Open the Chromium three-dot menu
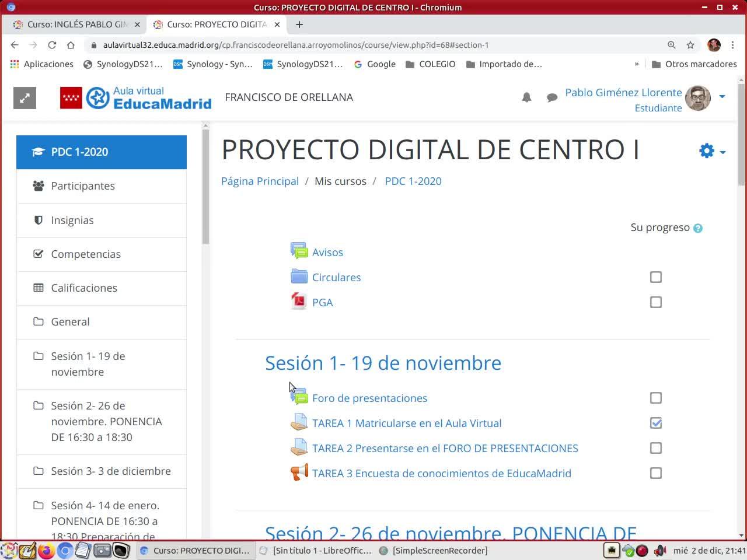Screen dimensions: 747x560 (x=733, y=45)
